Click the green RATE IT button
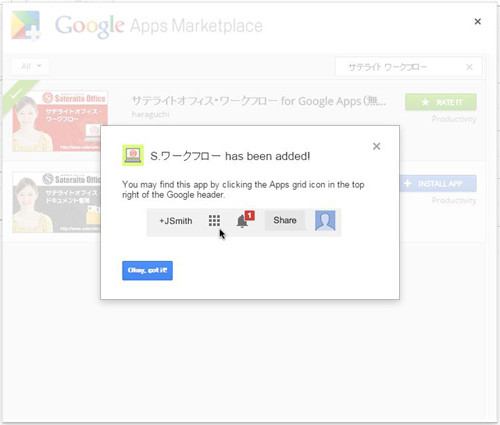Screen dimensions: 500x425 [441, 102]
